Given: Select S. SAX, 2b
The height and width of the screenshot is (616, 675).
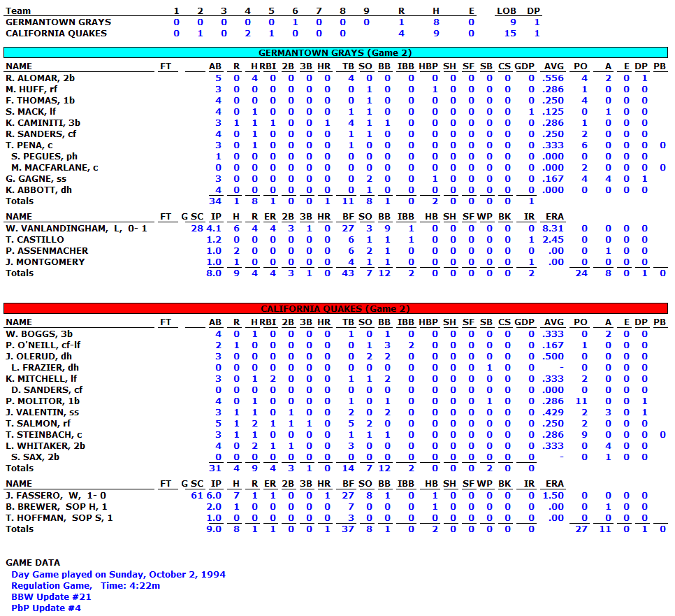Looking at the screenshot, I should 36,457.
